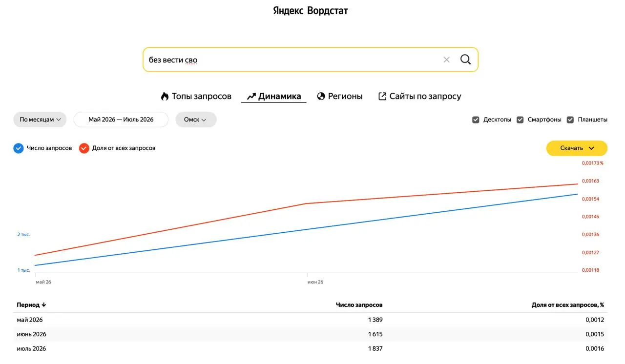Click the 0,00173 % right axis label

593,163
